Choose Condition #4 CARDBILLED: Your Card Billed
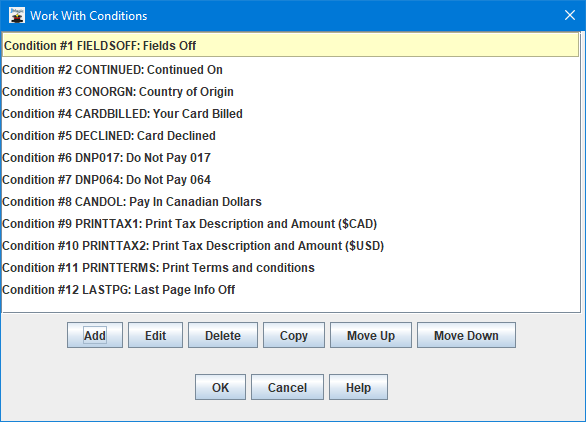The height and width of the screenshot is (422, 586). point(290,114)
